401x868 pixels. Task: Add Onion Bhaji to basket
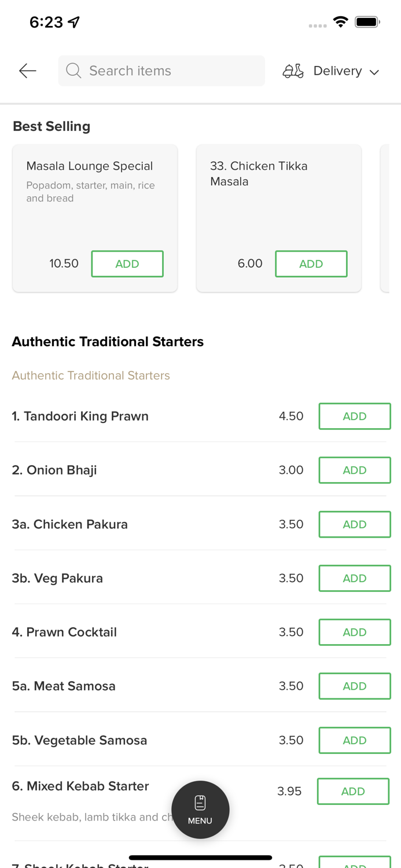click(x=354, y=470)
